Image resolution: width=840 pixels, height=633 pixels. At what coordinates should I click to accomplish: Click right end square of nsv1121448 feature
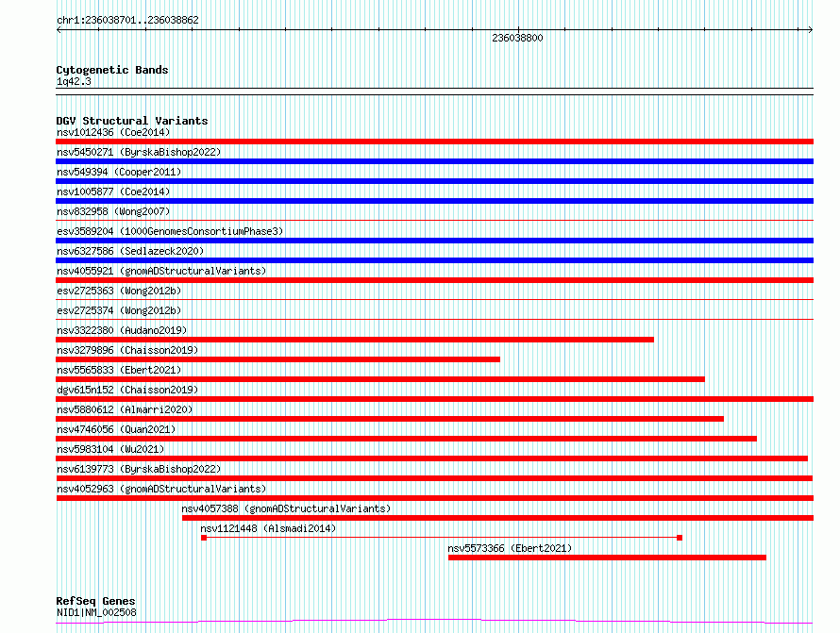click(680, 538)
